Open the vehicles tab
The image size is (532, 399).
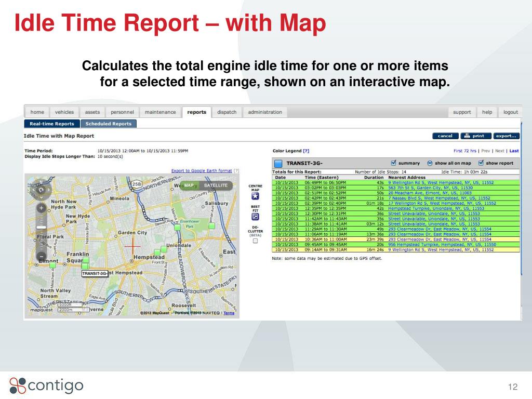click(x=64, y=112)
